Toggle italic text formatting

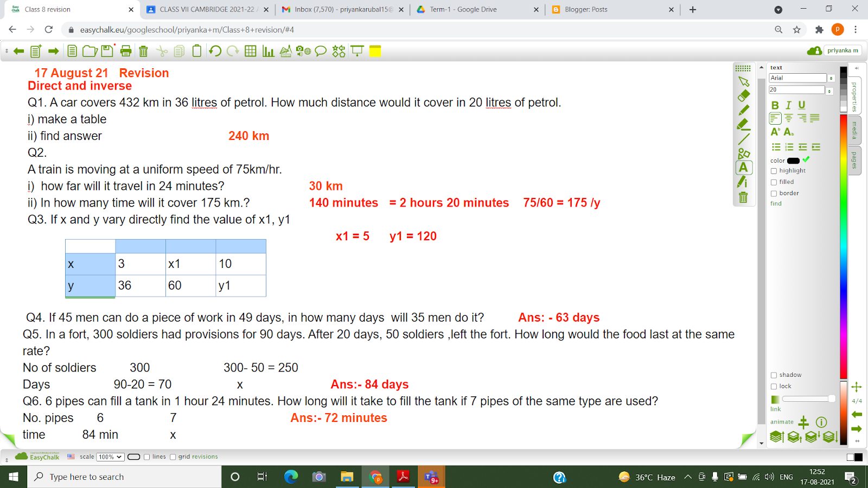click(788, 105)
